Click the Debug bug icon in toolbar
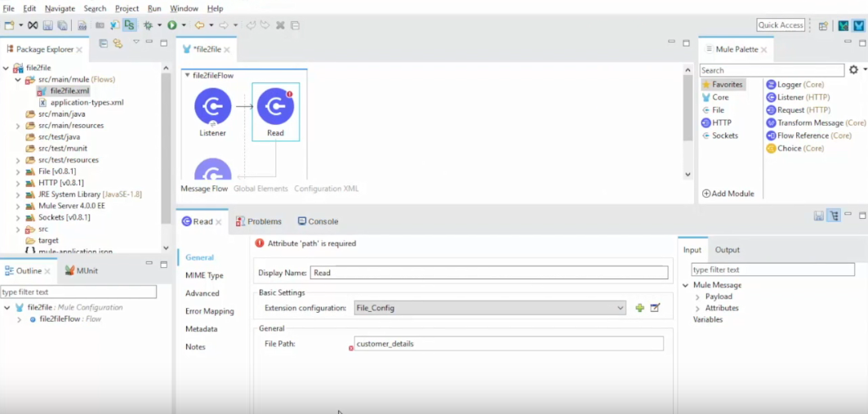The width and height of the screenshot is (868, 414). [148, 25]
